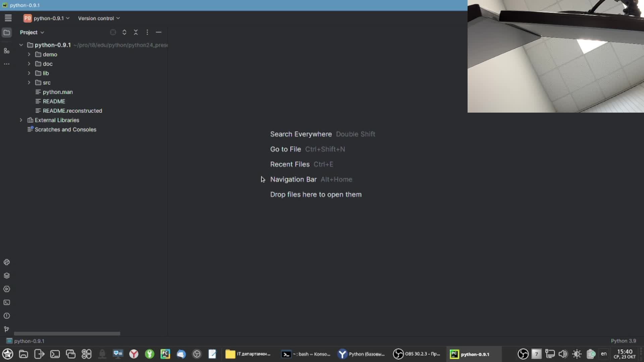Open Version control menu
Image resolution: width=644 pixels, height=362 pixels.
click(x=99, y=18)
